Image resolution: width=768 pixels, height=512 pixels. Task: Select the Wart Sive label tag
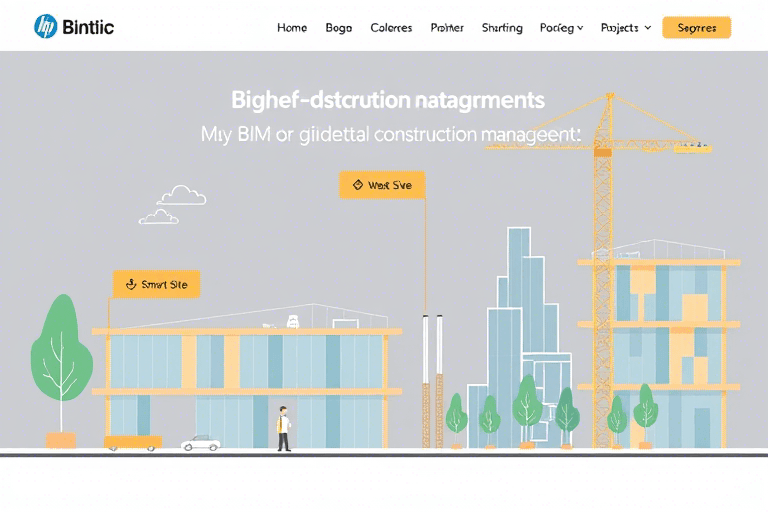tap(382, 185)
